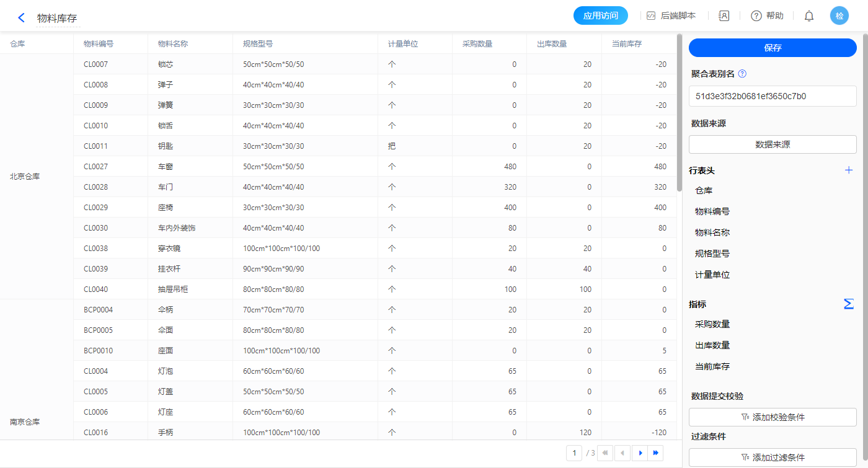868x468 pixels.
Task: Click 添加校验条件 button
Action: [773, 417]
